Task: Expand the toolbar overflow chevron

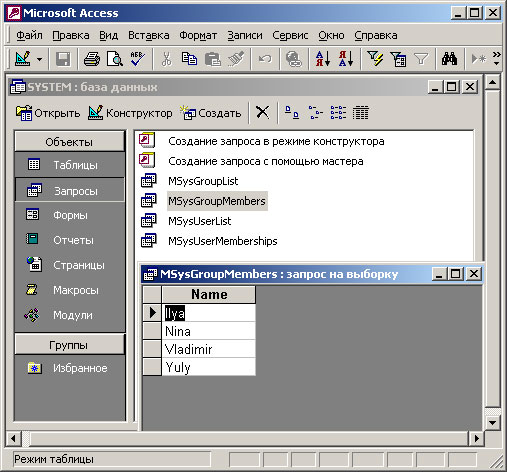Action: 497,58
